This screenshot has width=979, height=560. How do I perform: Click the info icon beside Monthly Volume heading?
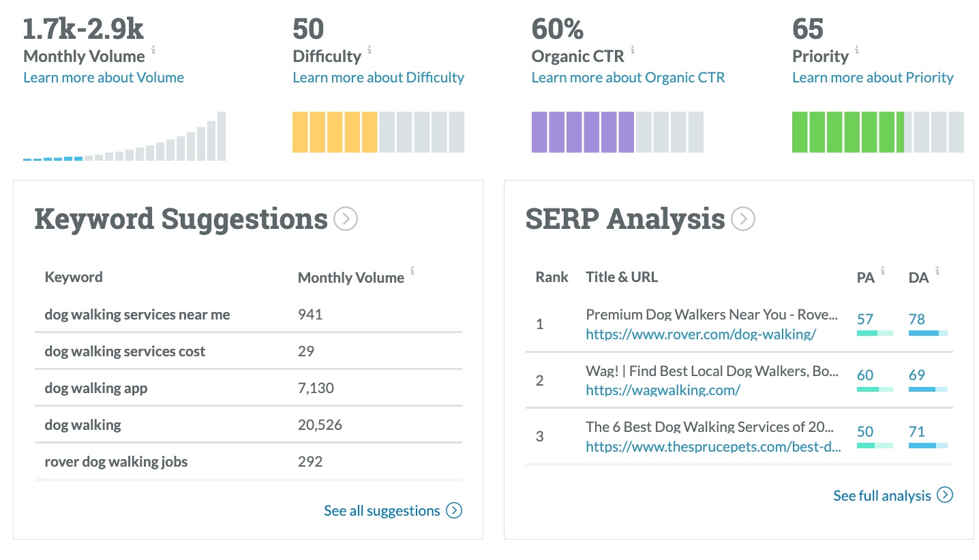153,50
